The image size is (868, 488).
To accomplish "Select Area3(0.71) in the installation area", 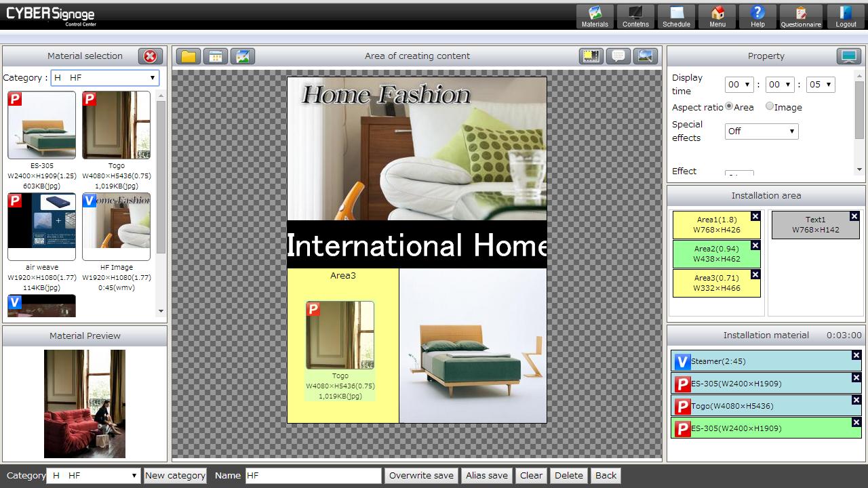I will 717,283.
